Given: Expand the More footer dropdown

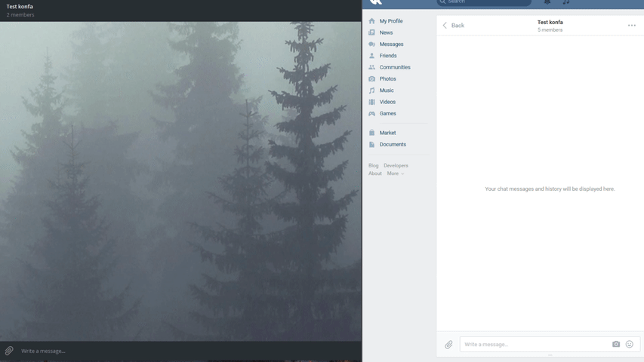Looking at the screenshot, I should (396, 173).
